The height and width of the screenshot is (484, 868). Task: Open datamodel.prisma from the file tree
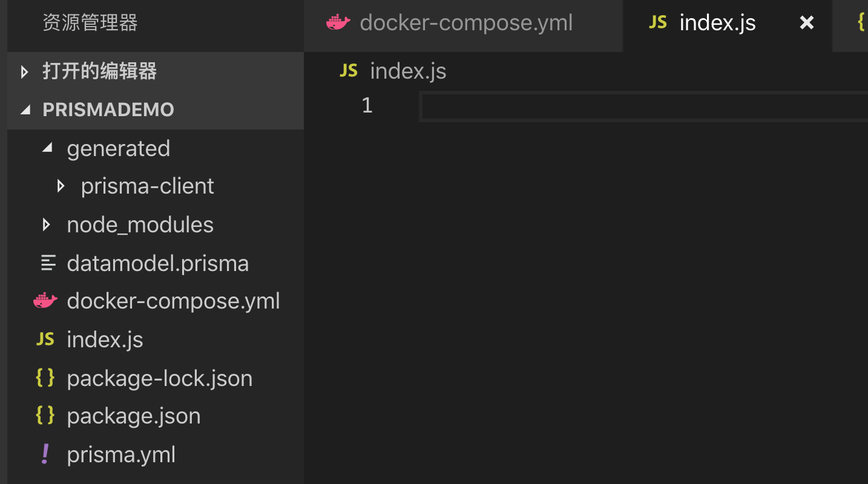click(x=157, y=263)
